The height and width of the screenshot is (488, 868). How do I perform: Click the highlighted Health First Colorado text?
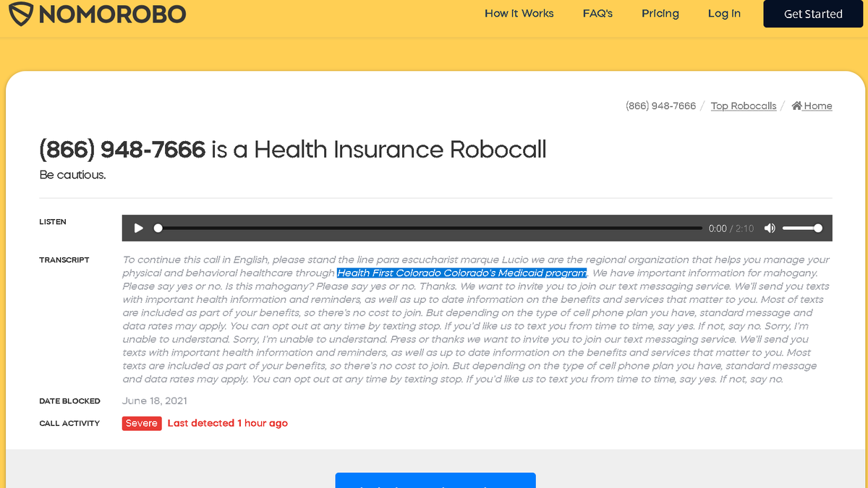coord(462,273)
